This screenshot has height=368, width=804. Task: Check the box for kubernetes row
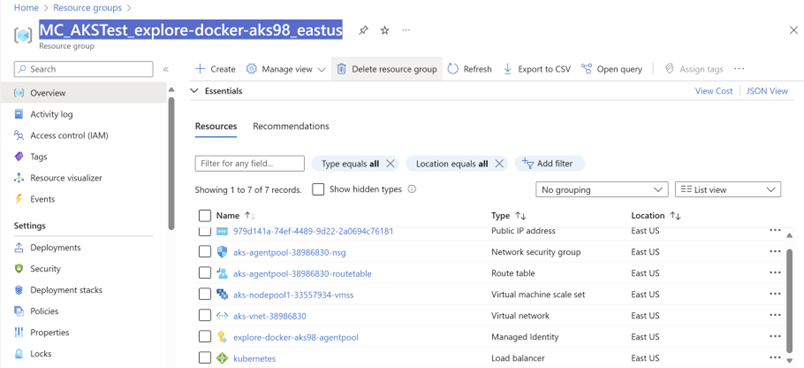point(205,358)
